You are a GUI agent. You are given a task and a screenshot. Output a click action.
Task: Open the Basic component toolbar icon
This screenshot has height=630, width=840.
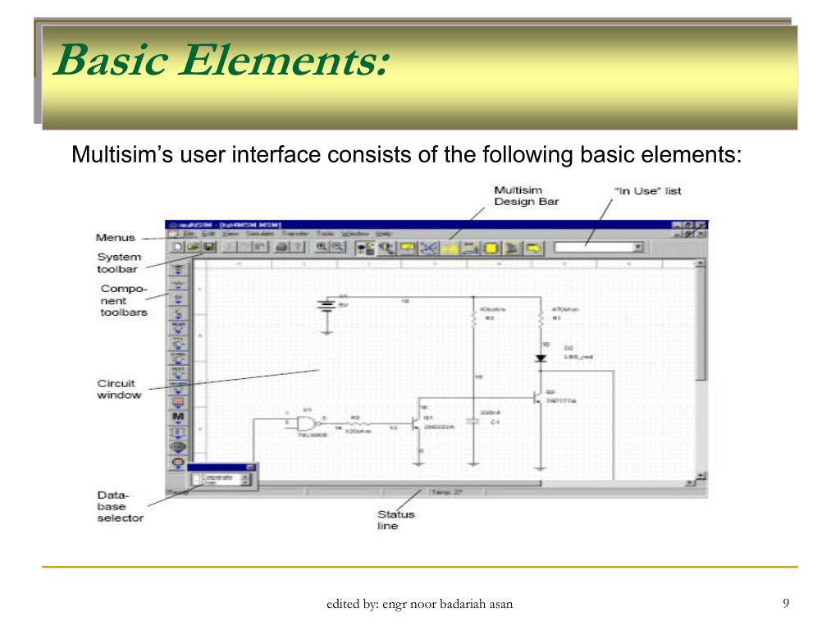(178, 284)
